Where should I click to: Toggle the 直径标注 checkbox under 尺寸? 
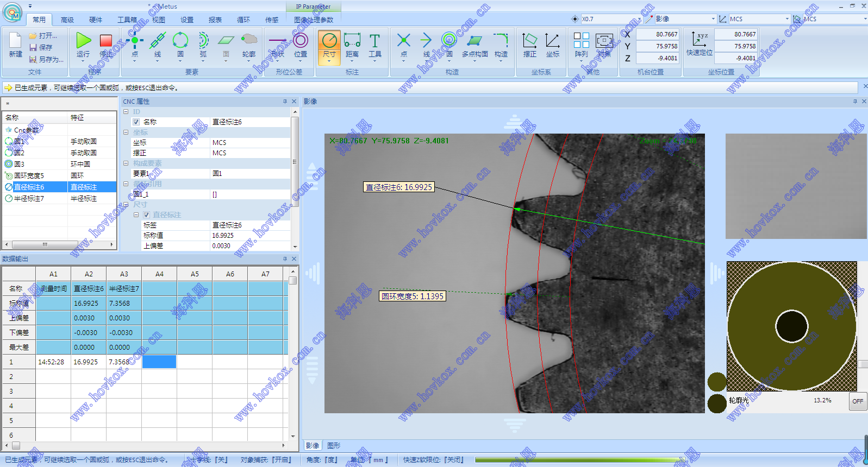pyautogui.click(x=146, y=215)
